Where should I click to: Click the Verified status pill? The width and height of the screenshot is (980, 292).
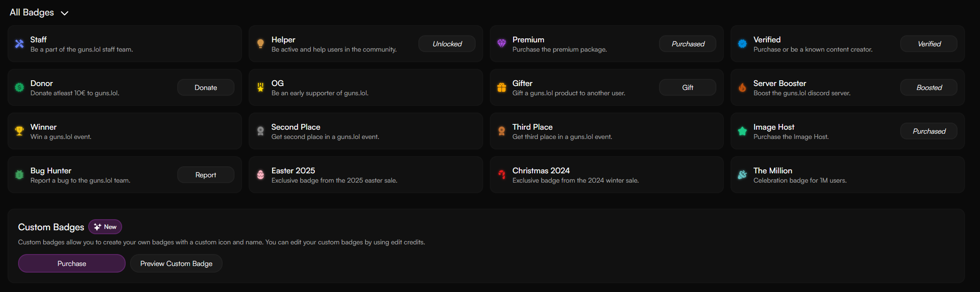pos(929,44)
